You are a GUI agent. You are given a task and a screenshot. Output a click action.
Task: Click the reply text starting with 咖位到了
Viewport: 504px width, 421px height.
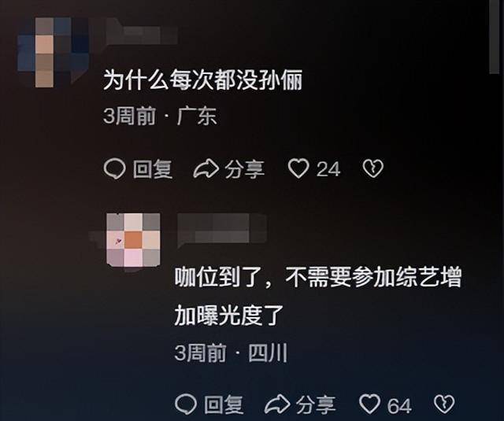[x=318, y=297]
